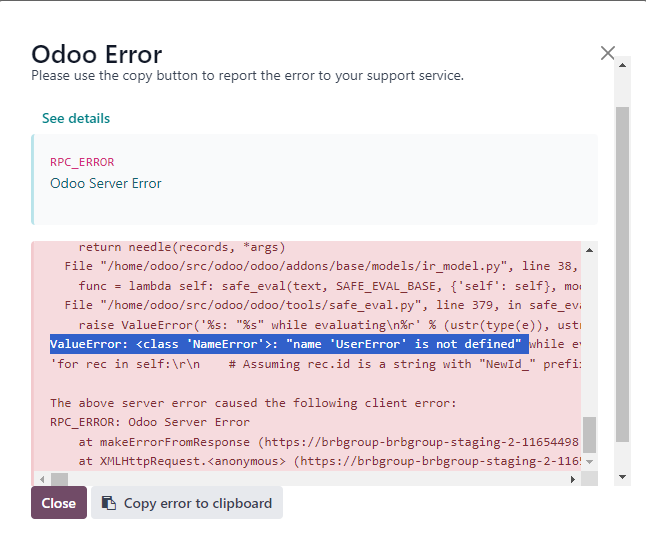Click traceback horizontal scroll right arrow
This screenshot has width=646, height=549.
(573, 479)
